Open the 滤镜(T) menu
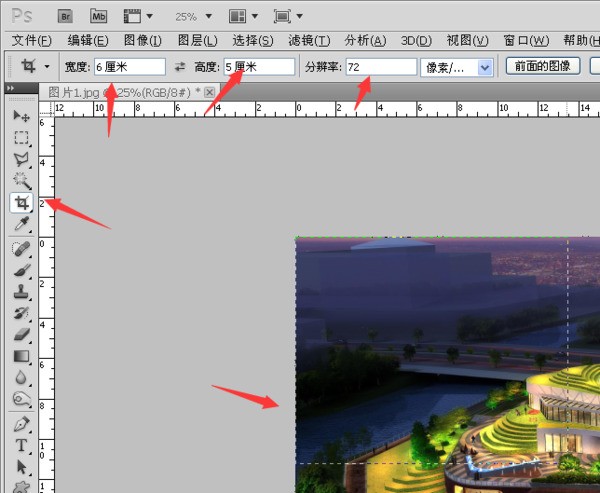Screen dimensions: 600x493 pos(308,40)
